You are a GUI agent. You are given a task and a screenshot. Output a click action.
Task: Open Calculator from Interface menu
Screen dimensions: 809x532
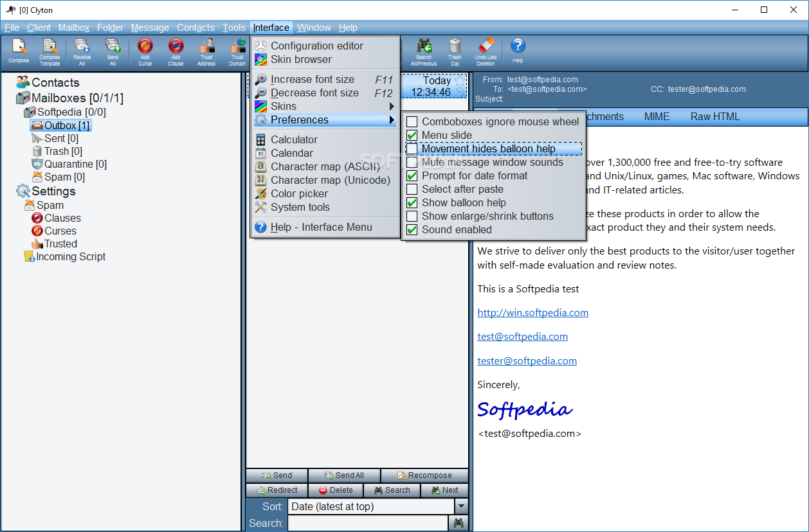[x=325, y=139]
